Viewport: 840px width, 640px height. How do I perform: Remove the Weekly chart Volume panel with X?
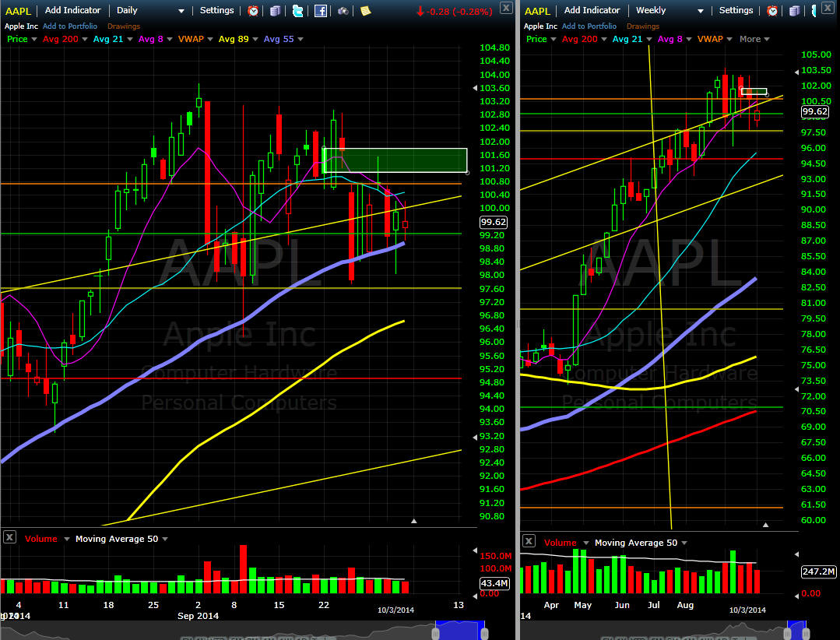(529, 541)
